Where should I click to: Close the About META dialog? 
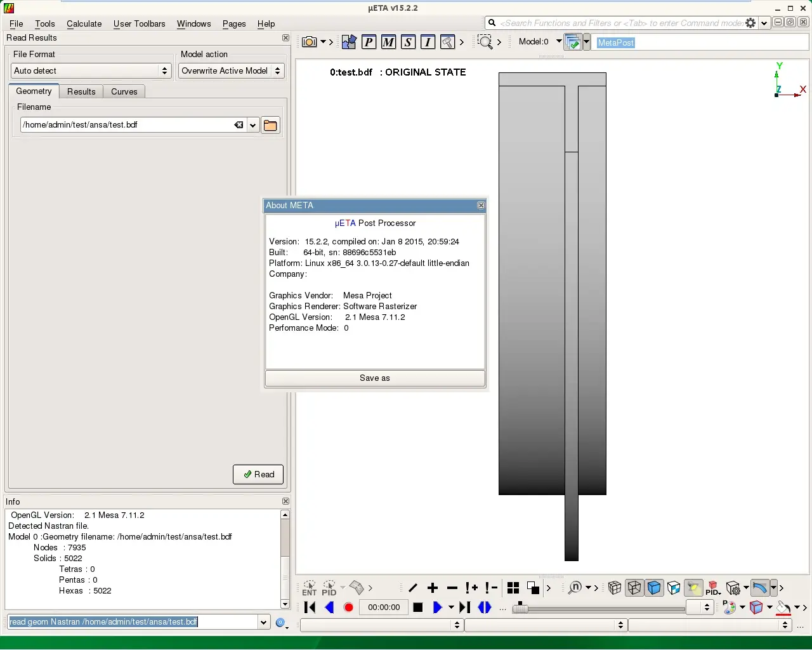[481, 205]
